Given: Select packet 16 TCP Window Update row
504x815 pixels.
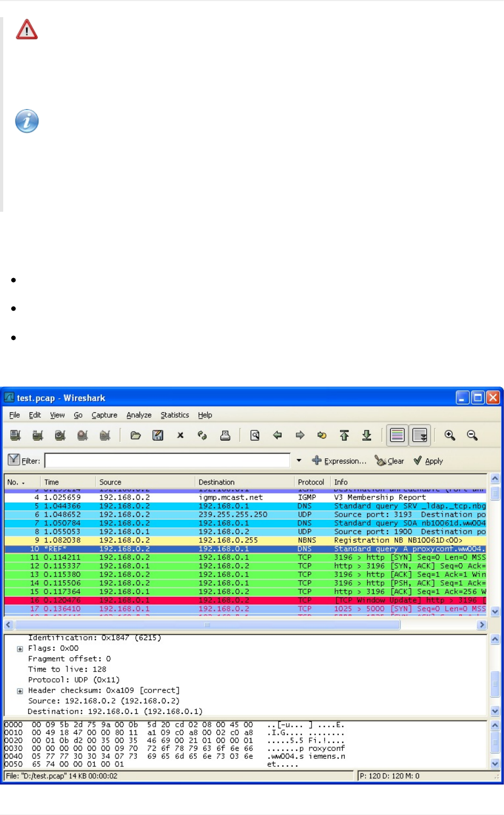Looking at the screenshot, I should tap(245, 600).
